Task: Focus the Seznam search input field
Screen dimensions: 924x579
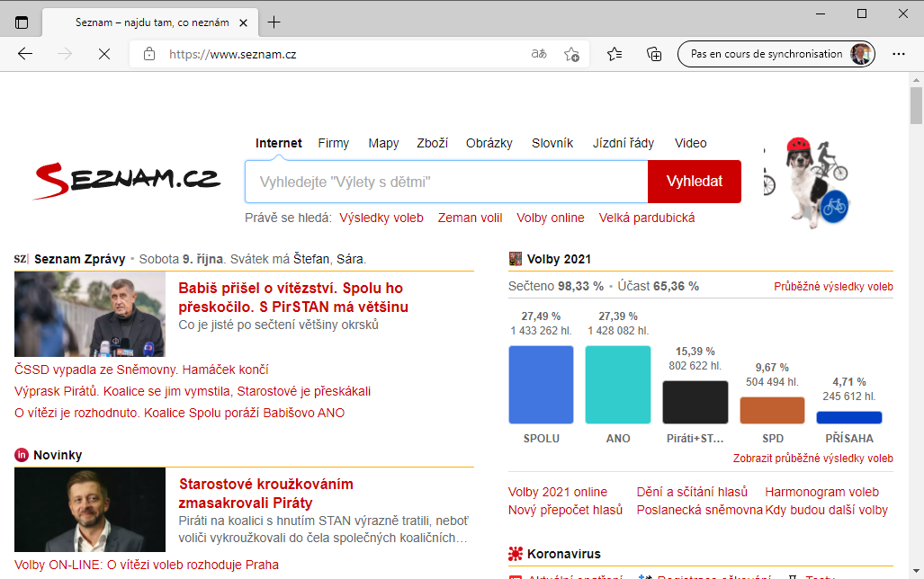Action: pyautogui.click(x=446, y=182)
